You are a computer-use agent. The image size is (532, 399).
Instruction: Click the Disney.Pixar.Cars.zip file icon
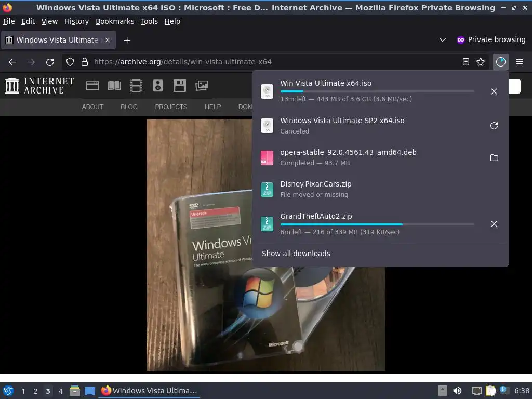[x=267, y=189]
